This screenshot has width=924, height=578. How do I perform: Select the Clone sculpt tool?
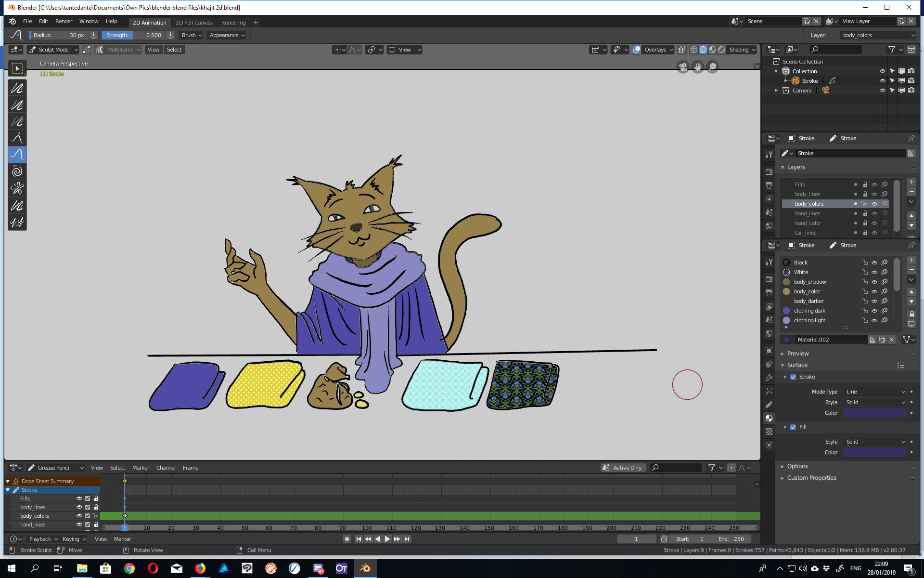coord(17,222)
